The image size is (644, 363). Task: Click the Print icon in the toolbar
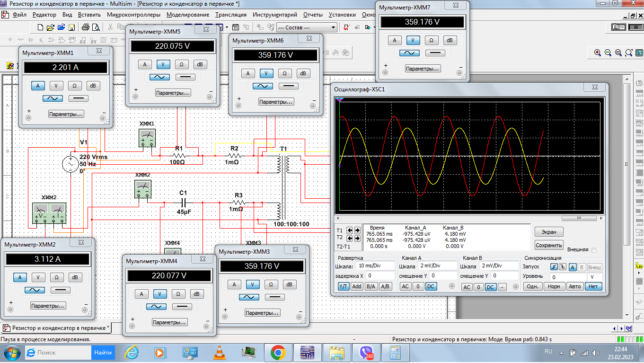85,27
